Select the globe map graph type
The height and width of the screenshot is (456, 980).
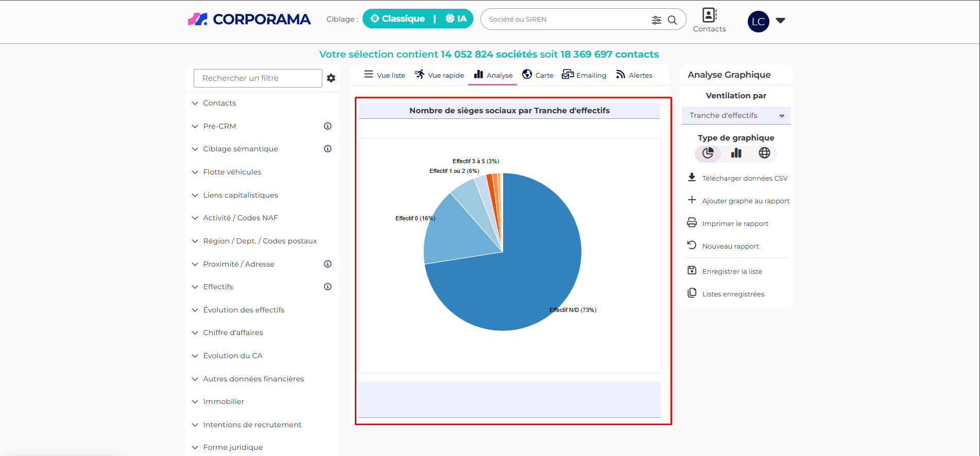pos(764,153)
